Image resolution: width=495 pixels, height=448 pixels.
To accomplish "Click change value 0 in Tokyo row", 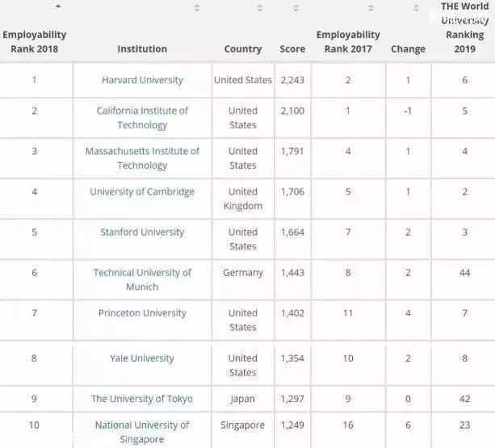I will point(408,399).
